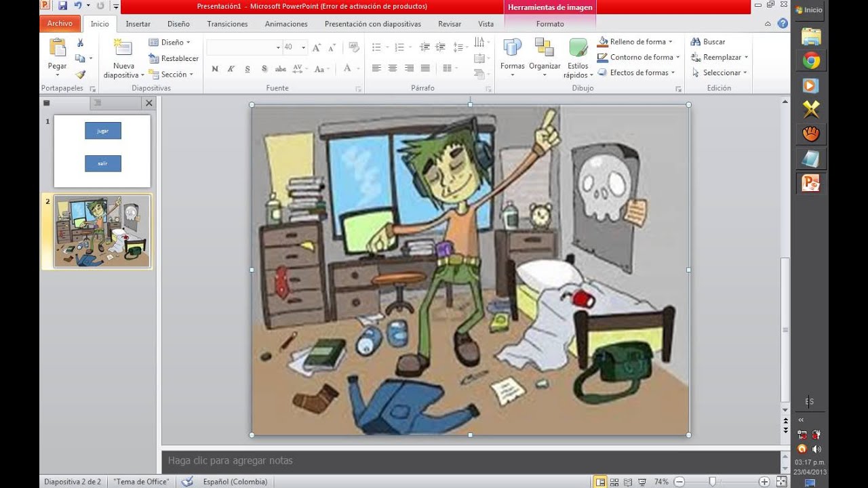Click the volume speaker tray icon
The width and height of the screenshot is (868, 488).
pos(816,449)
